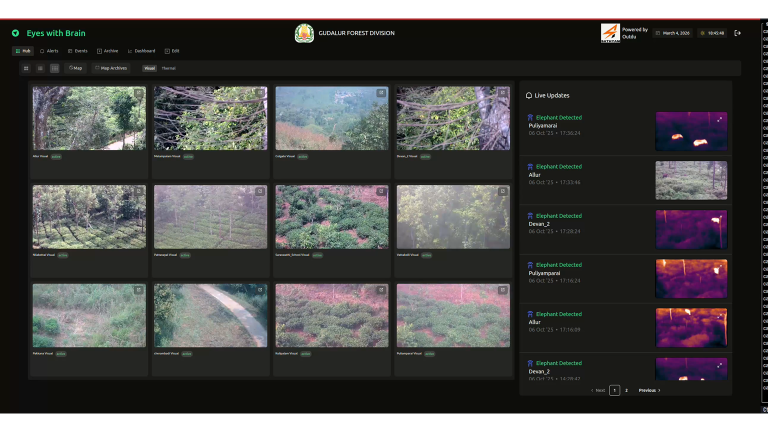
Task: Open Devan_2 alert from 17:28:24
Action: coord(625,229)
